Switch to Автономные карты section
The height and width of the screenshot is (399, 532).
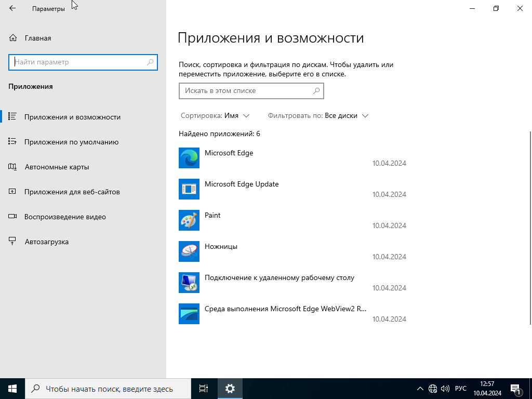(x=57, y=167)
